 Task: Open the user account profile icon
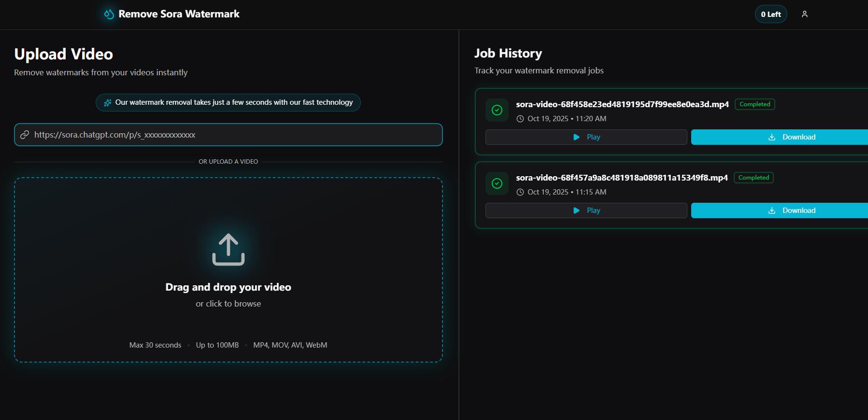[x=805, y=14]
